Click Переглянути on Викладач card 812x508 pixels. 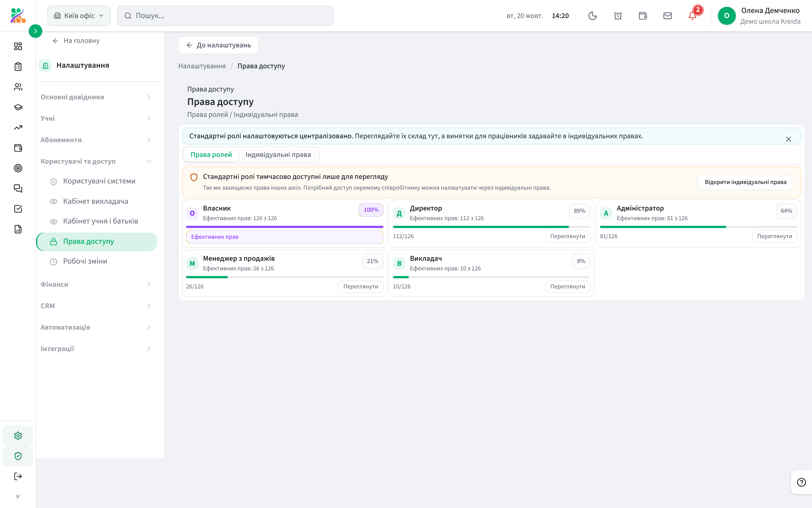coord(567,286)
